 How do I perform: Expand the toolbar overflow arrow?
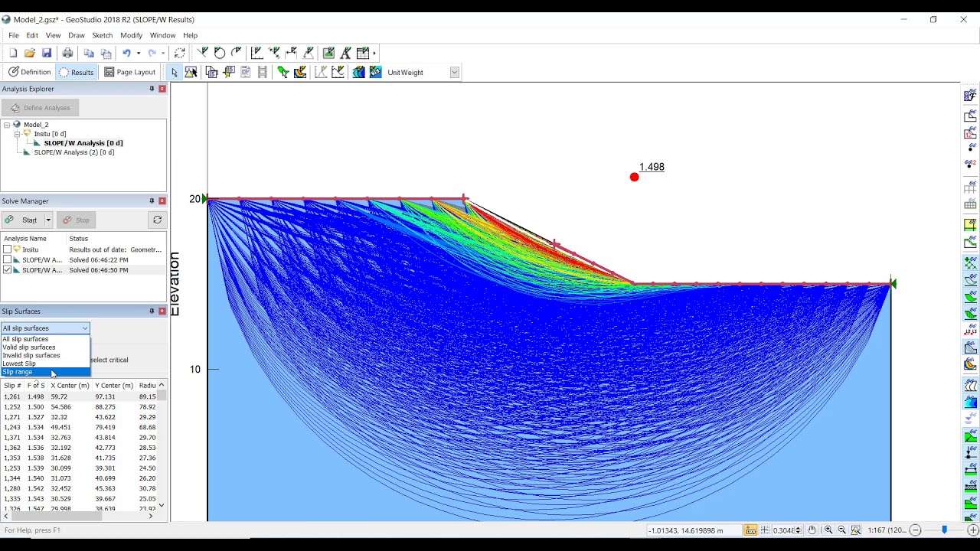(374, 53)
